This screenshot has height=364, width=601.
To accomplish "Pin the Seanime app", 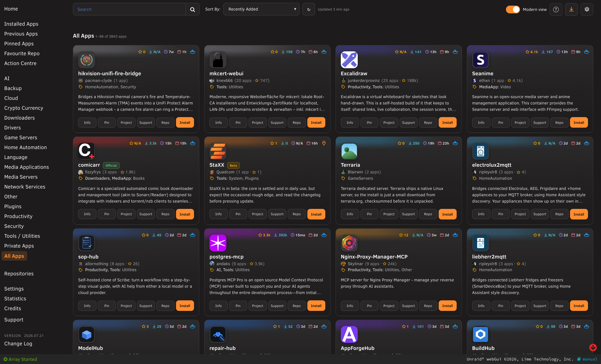I will point(500,123).
